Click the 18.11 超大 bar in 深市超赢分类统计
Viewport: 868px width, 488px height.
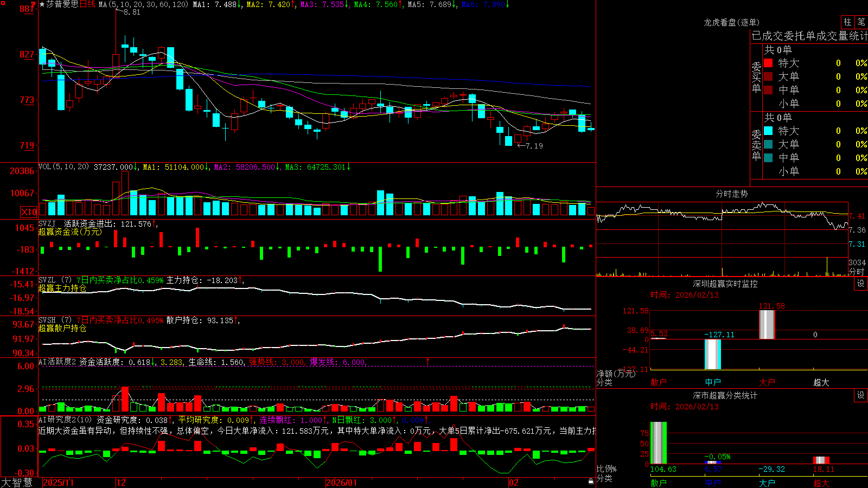821,460
